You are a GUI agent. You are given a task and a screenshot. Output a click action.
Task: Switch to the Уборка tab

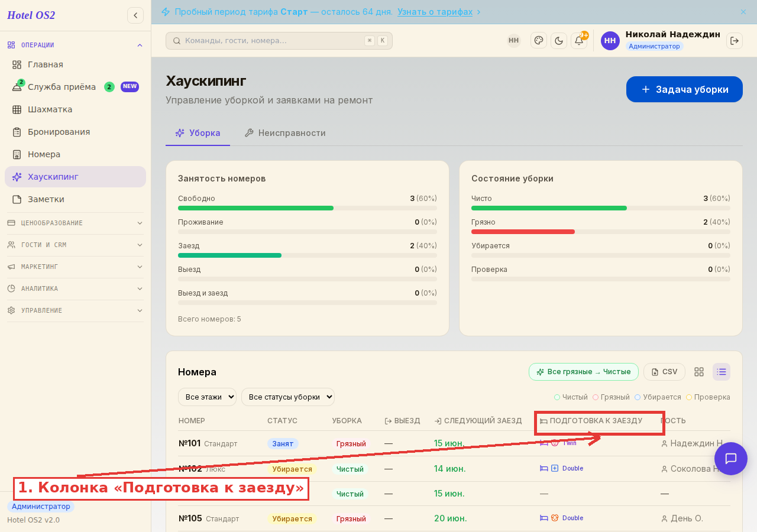tap(198, 133)
